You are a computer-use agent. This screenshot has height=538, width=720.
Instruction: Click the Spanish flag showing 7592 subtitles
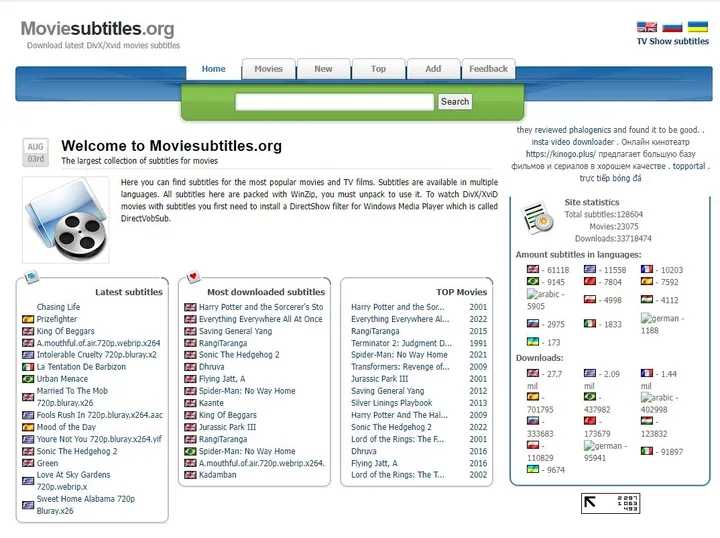tap(647, 281)
